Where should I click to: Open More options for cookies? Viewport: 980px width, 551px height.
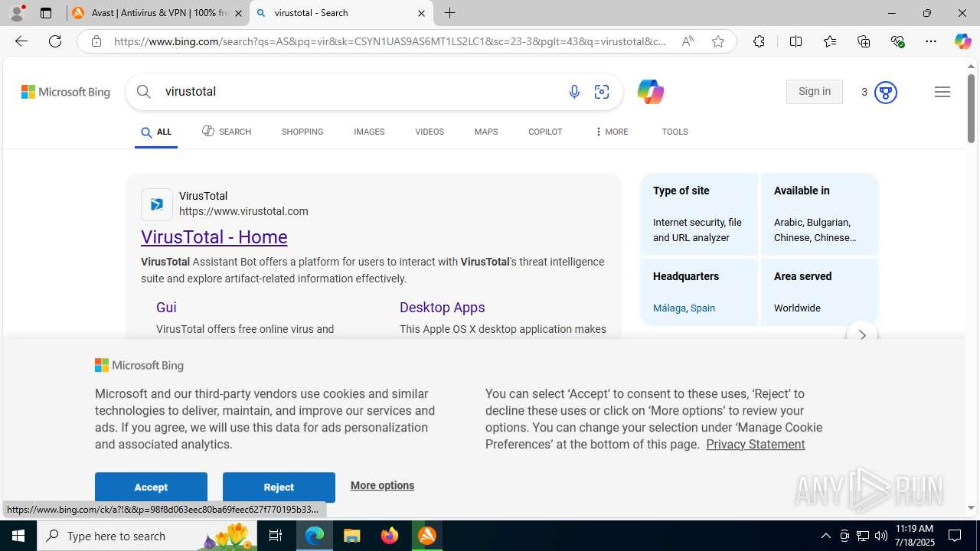pos(382,485)
